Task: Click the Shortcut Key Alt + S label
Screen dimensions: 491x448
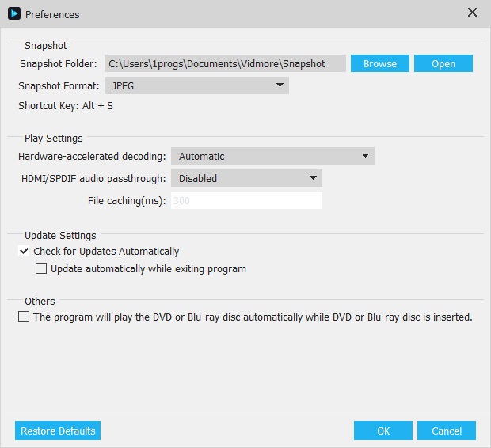Action: (x=66, y=106)
